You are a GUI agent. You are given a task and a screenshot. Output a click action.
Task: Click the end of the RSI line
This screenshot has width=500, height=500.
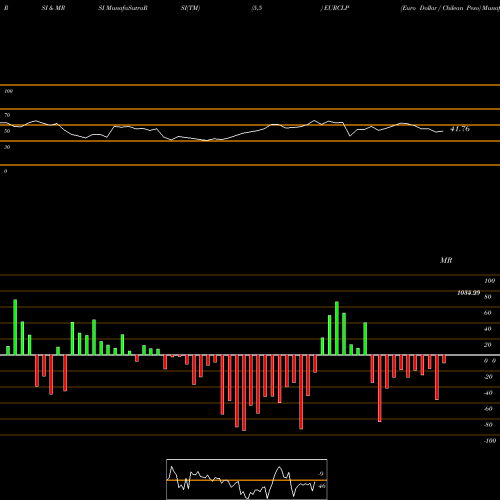pyautogui.click(x=443, y=131)
